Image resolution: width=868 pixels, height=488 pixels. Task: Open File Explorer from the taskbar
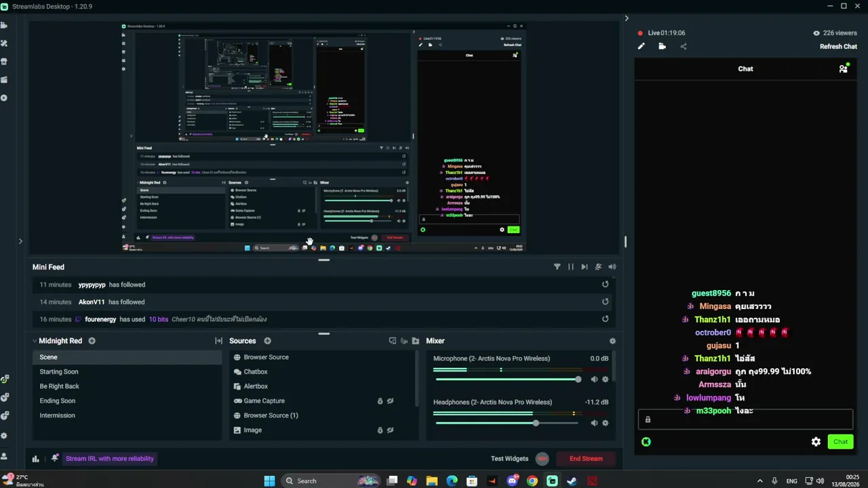pos(432,481)
